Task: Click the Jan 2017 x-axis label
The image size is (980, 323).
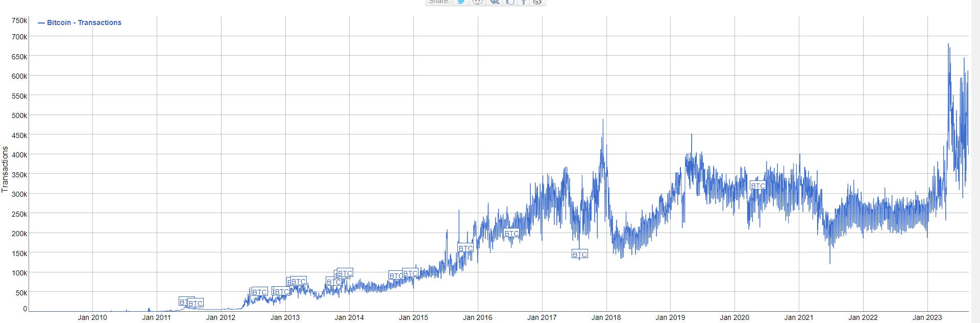Action: click(542, 317)
